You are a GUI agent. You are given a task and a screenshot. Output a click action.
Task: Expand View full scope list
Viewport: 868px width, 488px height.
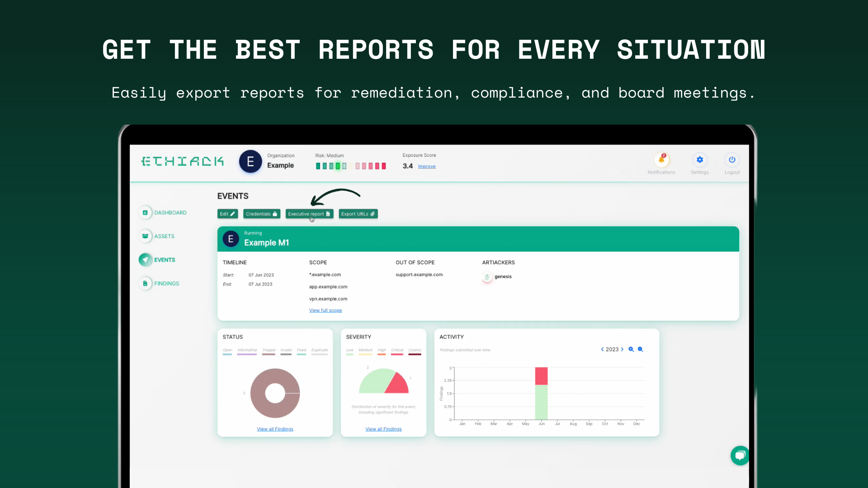(x=325, y=310)
